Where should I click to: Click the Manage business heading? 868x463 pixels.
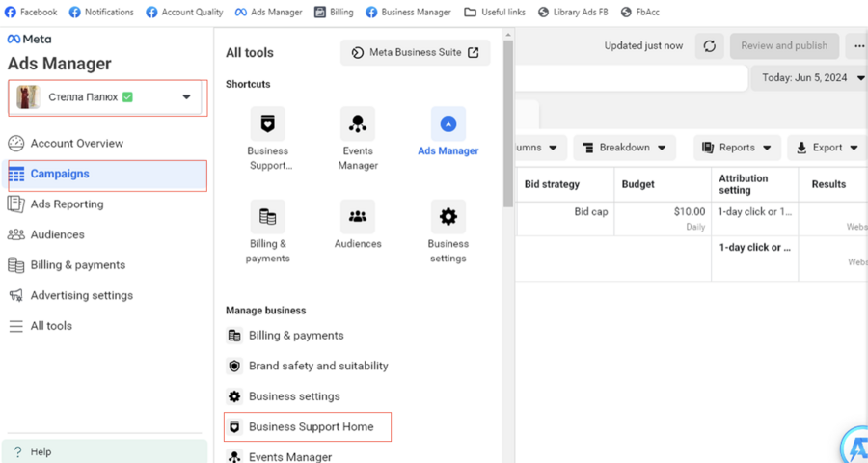pyautogui.click(x=266, y=311)
